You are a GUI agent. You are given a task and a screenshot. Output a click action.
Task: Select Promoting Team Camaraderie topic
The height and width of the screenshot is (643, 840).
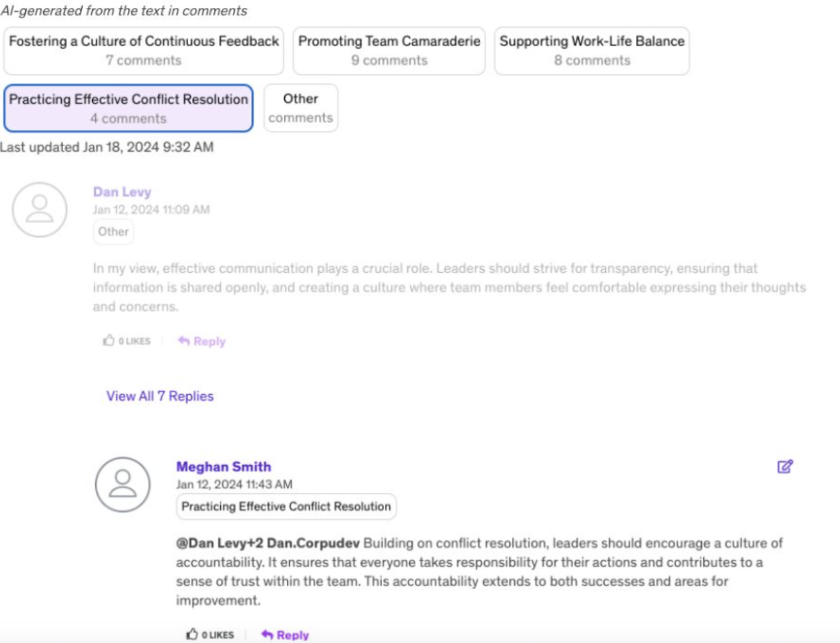point(389,50)
